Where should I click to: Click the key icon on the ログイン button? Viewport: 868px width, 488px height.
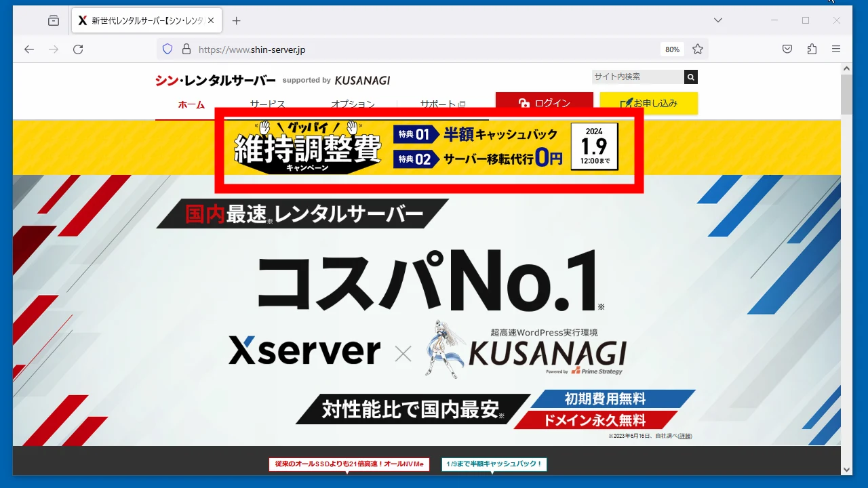(524, 103)
